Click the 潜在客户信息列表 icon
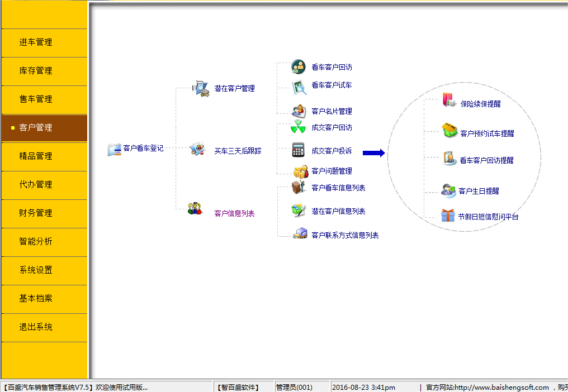The width and height of the screenshot is (568, 392). coord(299,211)
